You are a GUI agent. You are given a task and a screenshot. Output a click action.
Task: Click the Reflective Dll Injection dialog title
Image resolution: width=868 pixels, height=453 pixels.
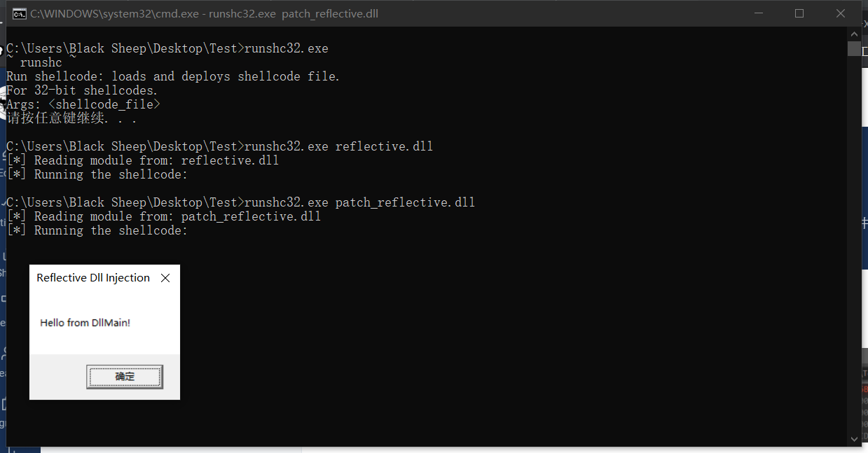point(93,278)
